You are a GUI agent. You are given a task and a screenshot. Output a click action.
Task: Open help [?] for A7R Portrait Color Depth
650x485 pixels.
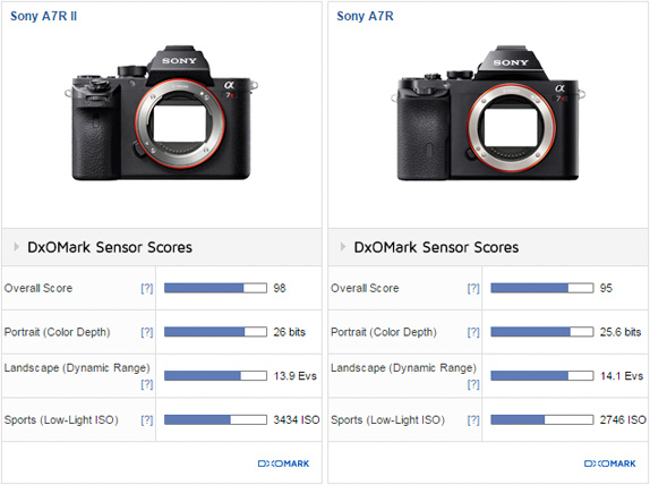coord(473,332)
